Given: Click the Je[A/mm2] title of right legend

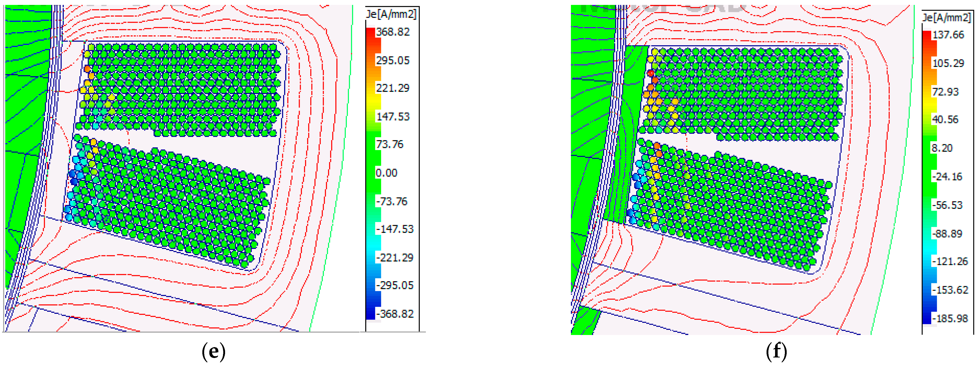Looking at the screenshot, I should 946,18.
